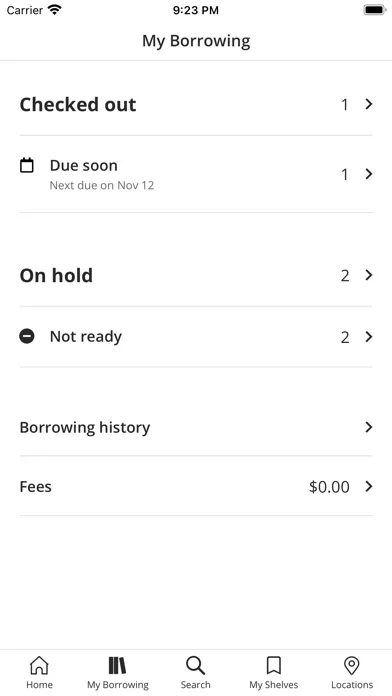Viewport: 392px width, 696px height.
Task: Open Fees details via chevron
Action: pos(368,486)
